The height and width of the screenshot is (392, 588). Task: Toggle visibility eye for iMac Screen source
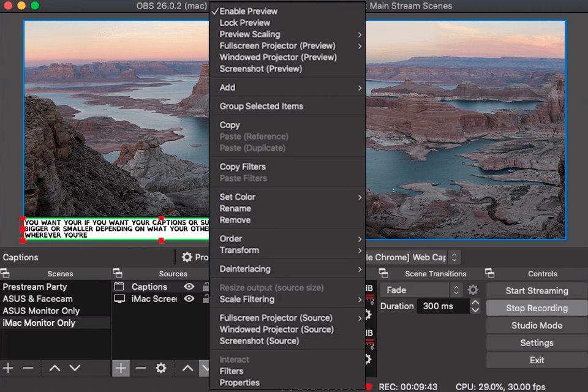pyautogui.click(x=189, y=299)
